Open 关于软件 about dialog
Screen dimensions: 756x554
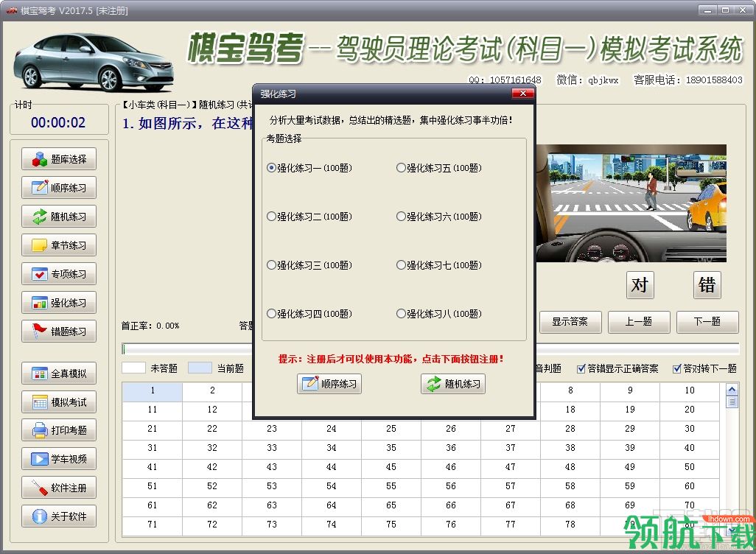(x=59, y=516)
